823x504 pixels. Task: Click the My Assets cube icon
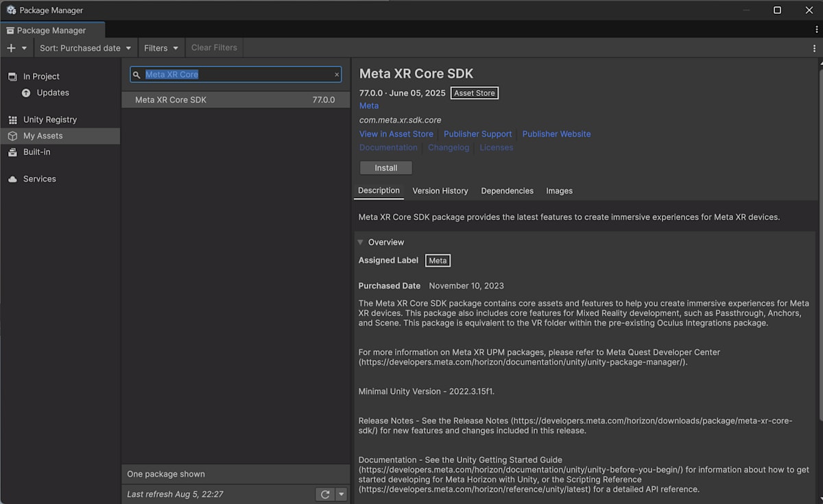pyautogui.click(x=12, y=136)
